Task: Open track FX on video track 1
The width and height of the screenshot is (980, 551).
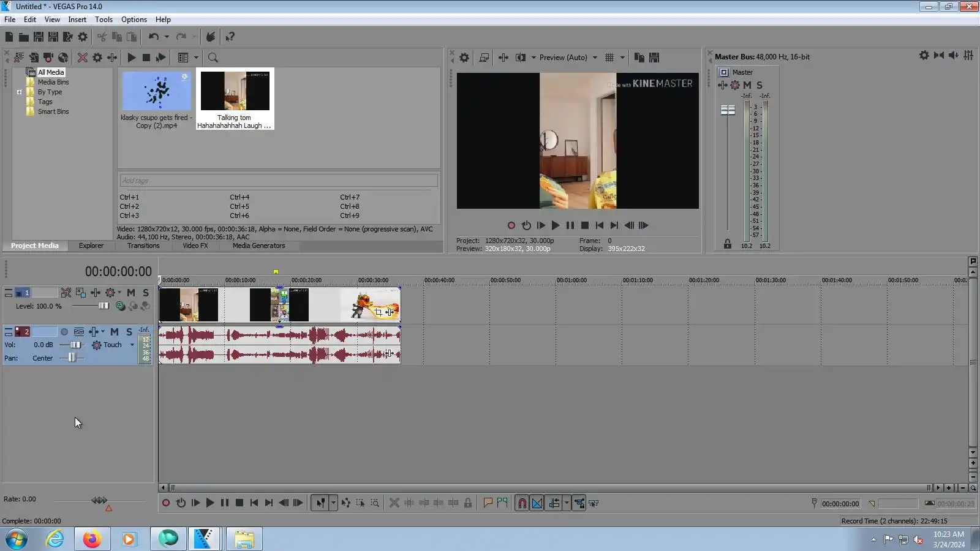Action: [x=96, y=293]
